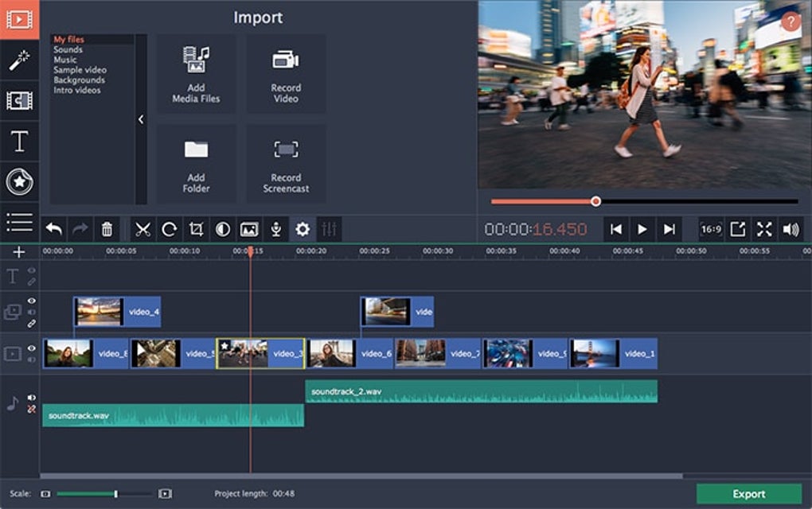Viewport: 812px width, 509px height.
Task: Select the crop tool
Action: [x=196, y=230]
